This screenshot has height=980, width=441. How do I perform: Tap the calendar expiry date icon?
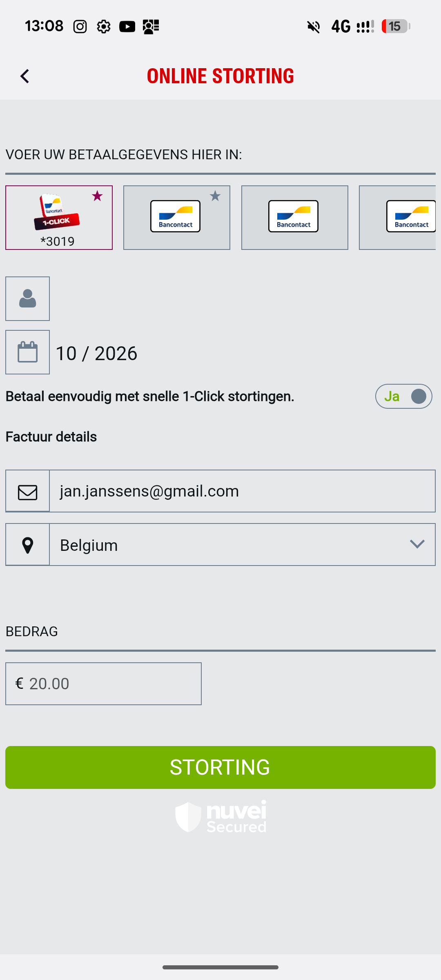(27, 352)
